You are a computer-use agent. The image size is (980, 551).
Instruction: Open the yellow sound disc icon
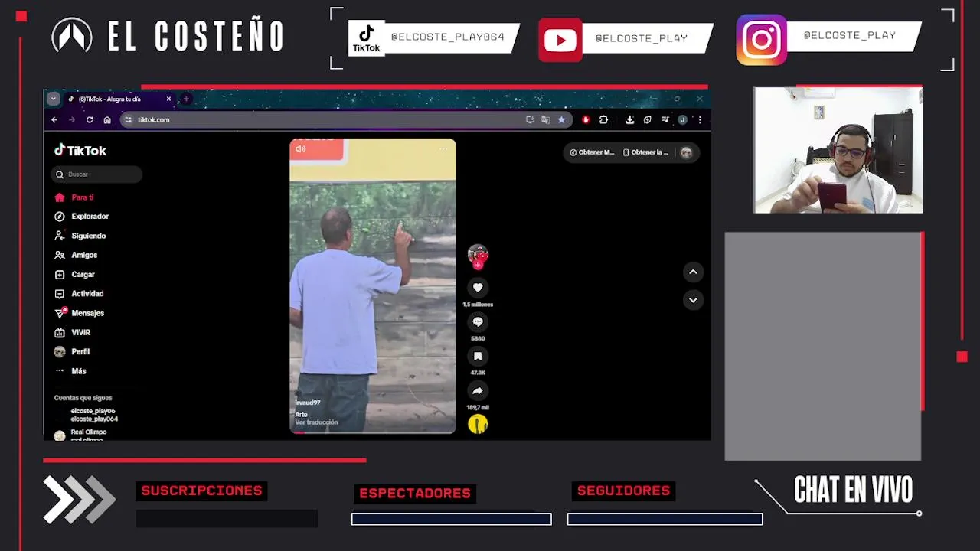tap(478, 424)
